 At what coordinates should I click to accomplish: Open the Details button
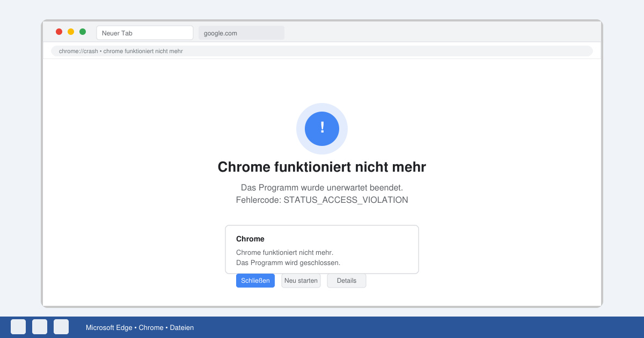347,281
